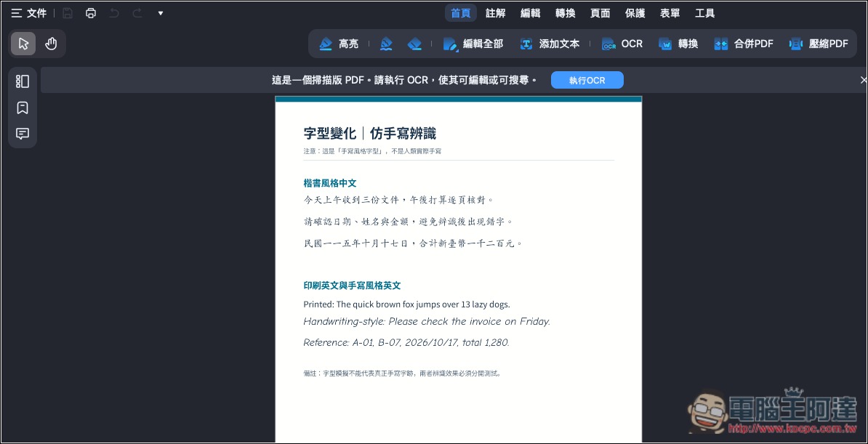Click the heading 印刷英文與手寫風格英文
Viewport: 868px width, 444px height.
(x=352, y=286)
